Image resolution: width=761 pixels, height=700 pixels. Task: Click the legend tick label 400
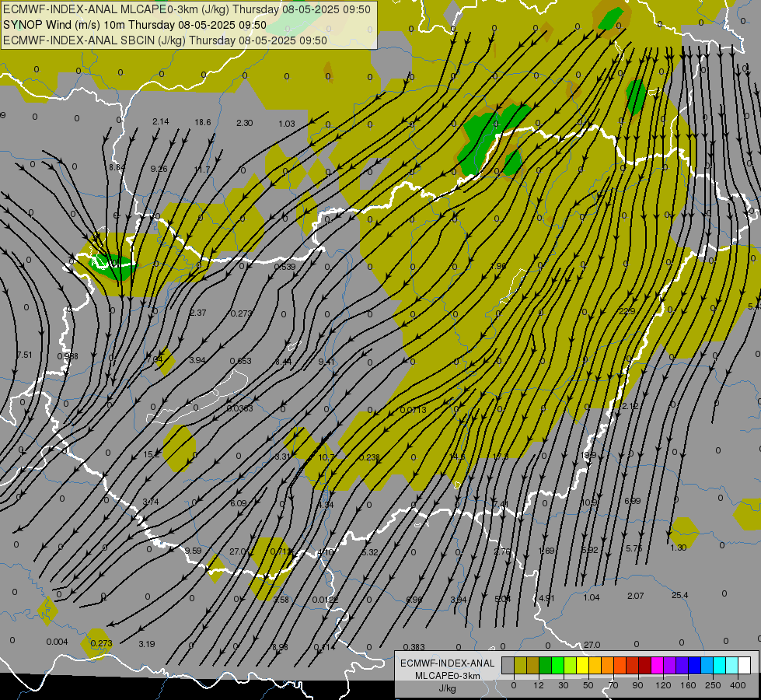(738, 685)
